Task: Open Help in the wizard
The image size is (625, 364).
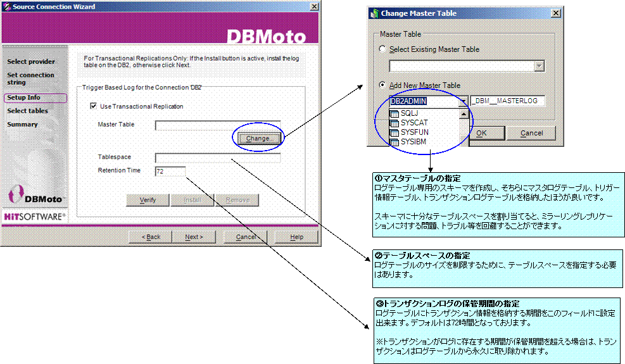Action: [296, 237]
